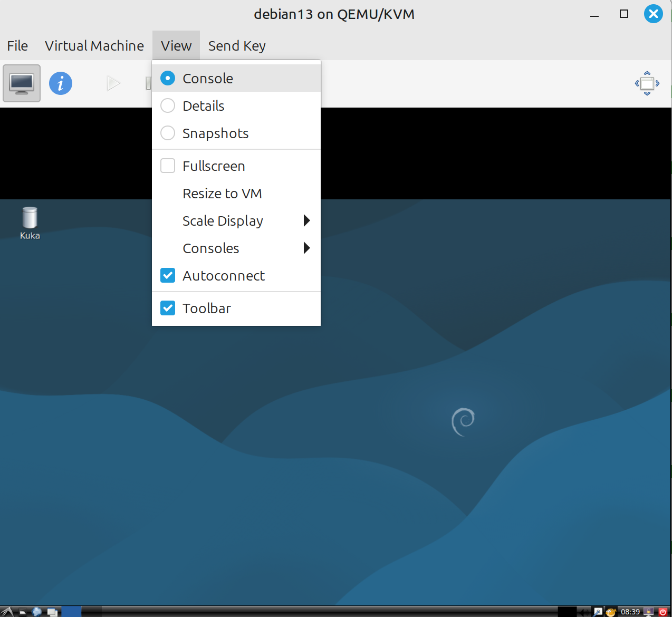Open the web browser globe icon in the taskbar

point(37,612)
